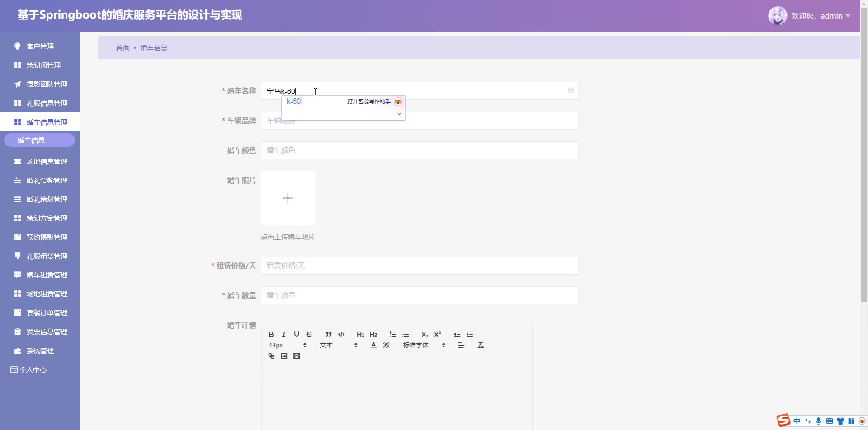Toggle strikethrough in the editor toolbar

click(309, 334)
